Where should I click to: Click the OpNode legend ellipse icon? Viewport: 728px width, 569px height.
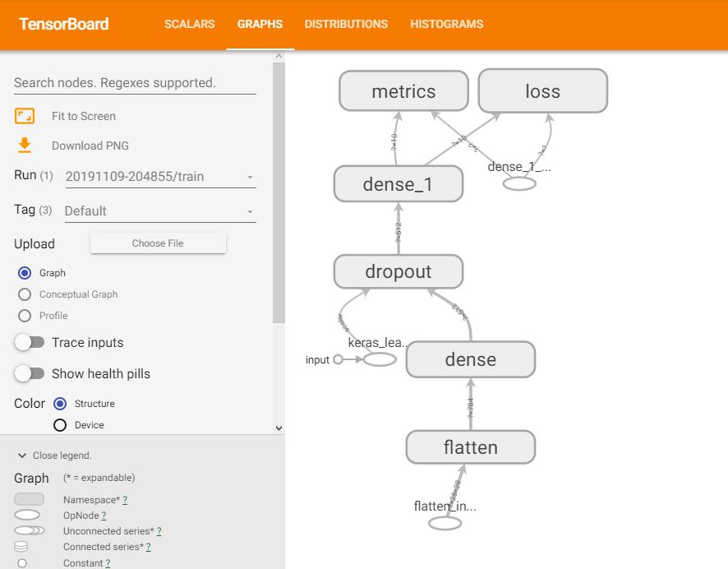click(x=27, y=515)
